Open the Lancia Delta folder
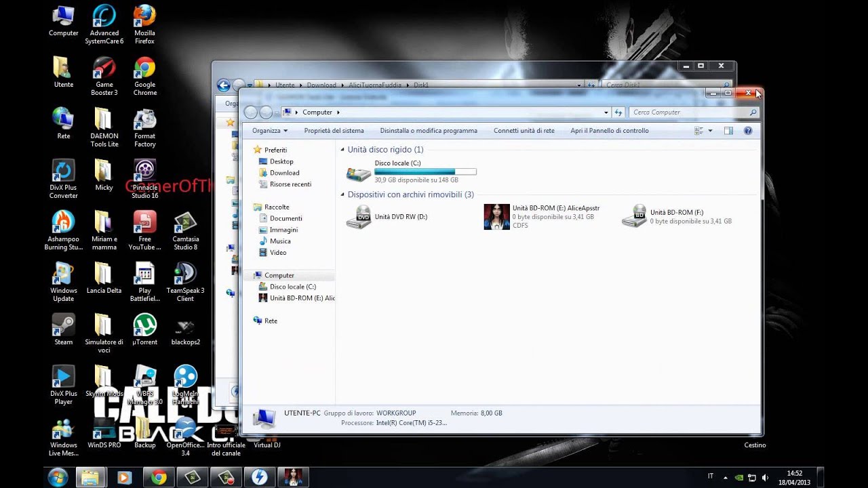 (104, 278)
